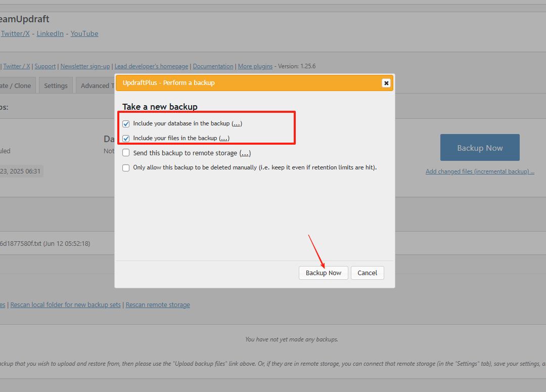The image size is (546, 392).
Task: Open the LinkedIn link
Action: (50, 34)
